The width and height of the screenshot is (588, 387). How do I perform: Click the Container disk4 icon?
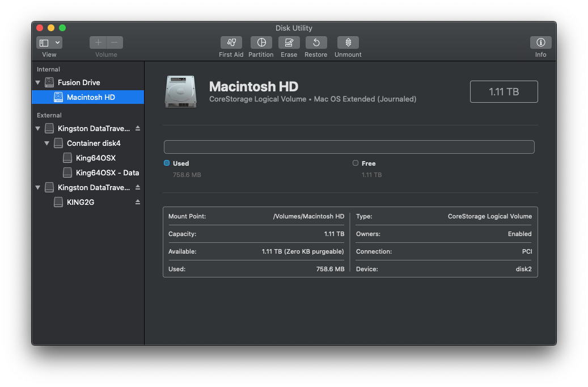pyautogui.click(x=58, y=143)
